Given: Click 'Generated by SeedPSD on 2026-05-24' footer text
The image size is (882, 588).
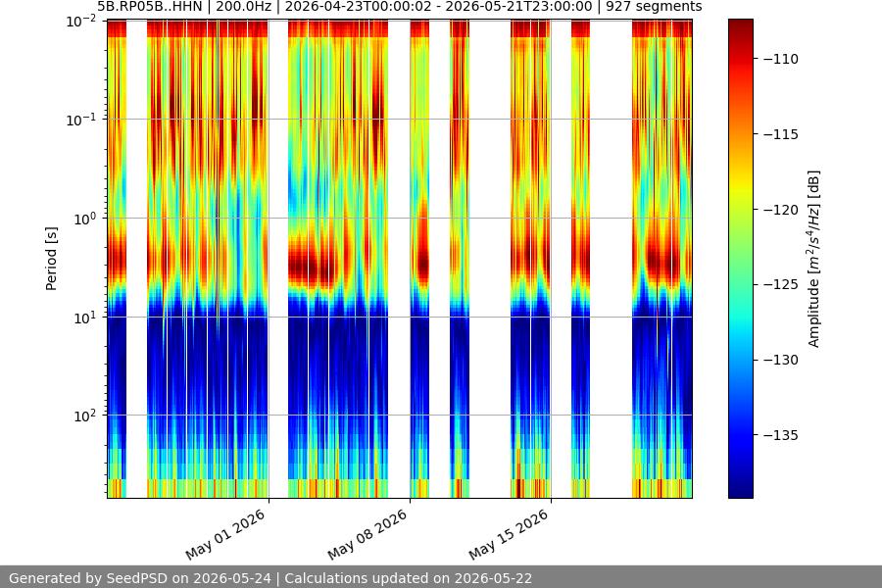Looking at the screenshot, I should click(140, 578).
